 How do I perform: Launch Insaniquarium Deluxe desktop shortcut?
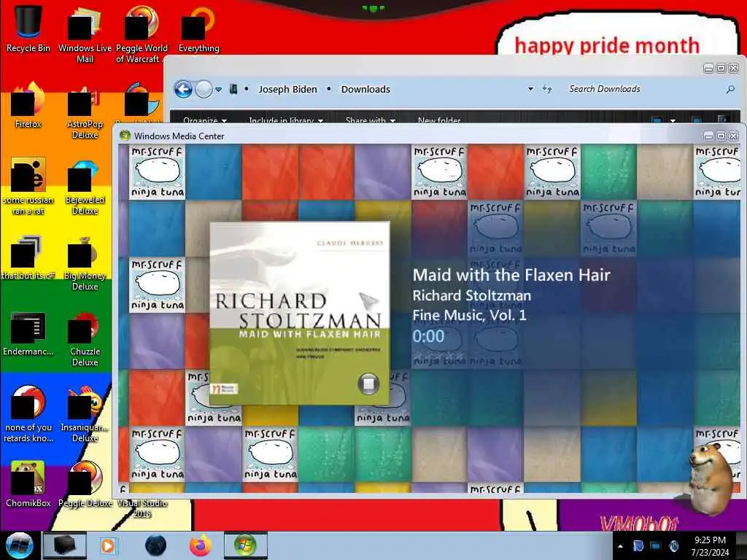(85, 413)
